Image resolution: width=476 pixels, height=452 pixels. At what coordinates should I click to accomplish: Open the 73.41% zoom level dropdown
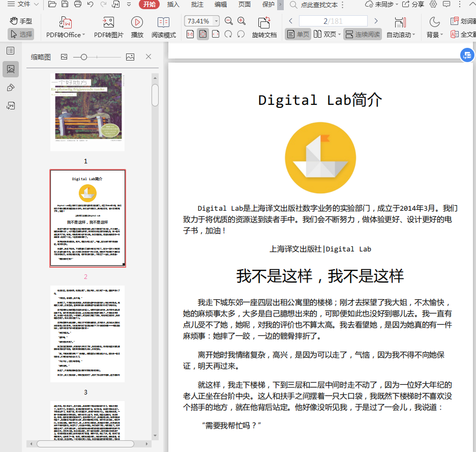216,21
